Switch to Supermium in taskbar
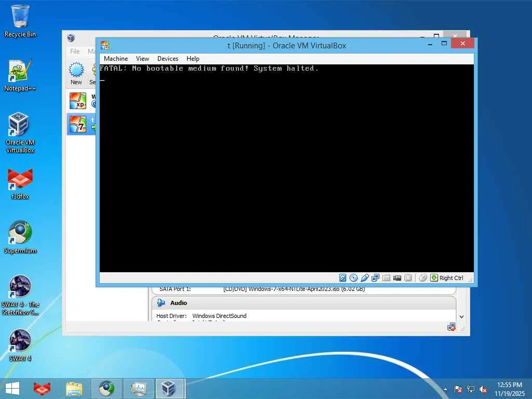 click(x=106, y=389)
